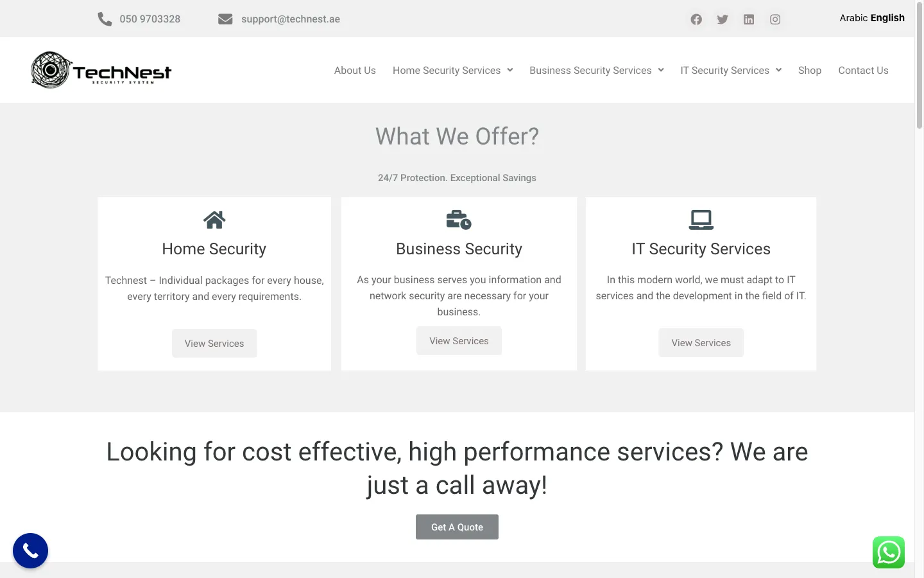Open the Twitter social icon
The image size is (924, 578).
pyautogui.click(x=723, y=19)
